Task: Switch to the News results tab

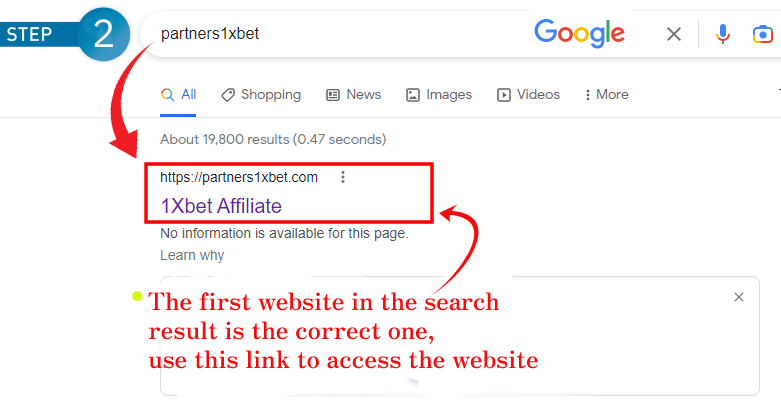Action: point(354,95)
